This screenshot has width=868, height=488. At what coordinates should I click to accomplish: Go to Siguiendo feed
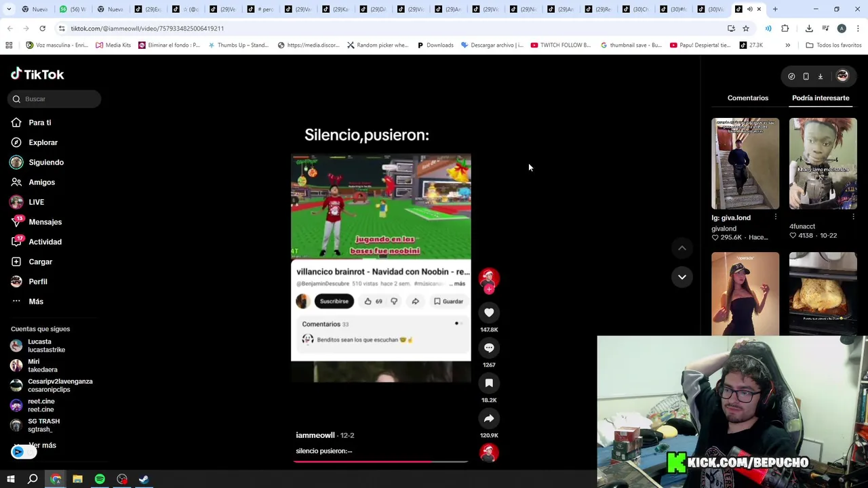(x=45, y=162)
